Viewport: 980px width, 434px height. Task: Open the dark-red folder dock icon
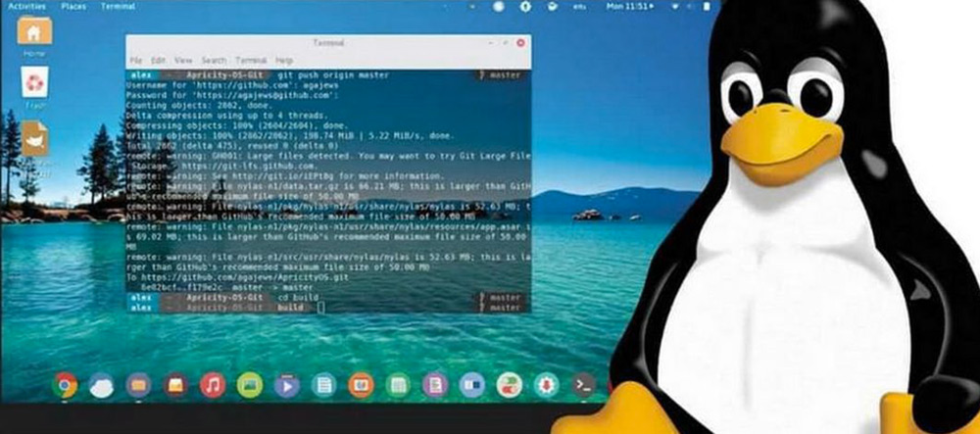tap(175, 385)
